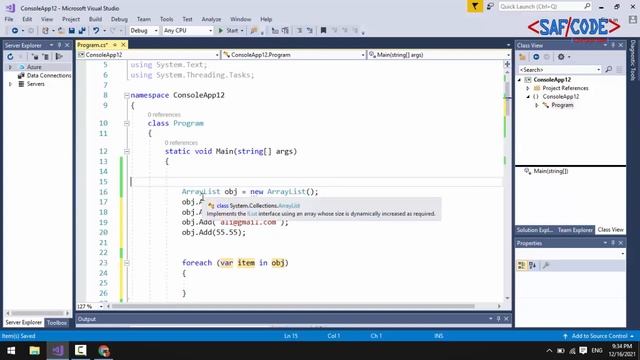Click the rightmost Server Explorer toolbar icon
The height and width of the screenshot is (360, 640).
59,57
